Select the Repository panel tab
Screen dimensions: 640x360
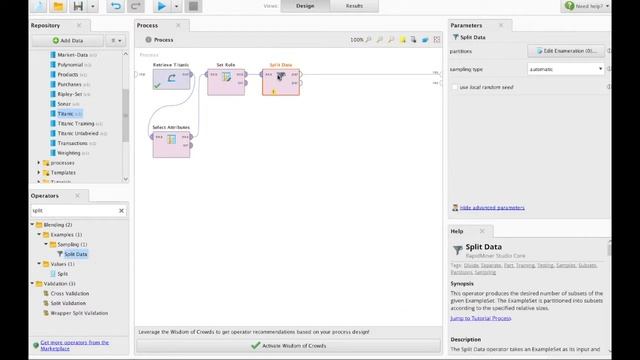coord(45,25)
